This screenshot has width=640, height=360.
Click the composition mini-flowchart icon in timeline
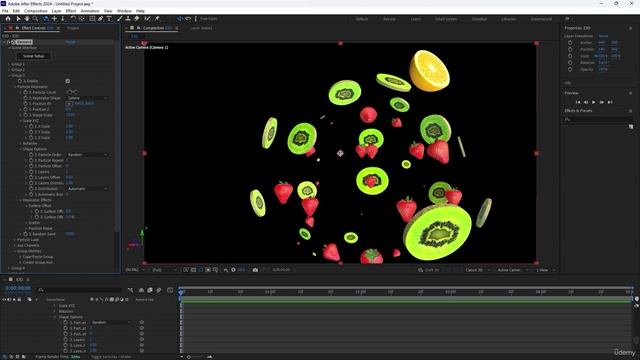130,290
